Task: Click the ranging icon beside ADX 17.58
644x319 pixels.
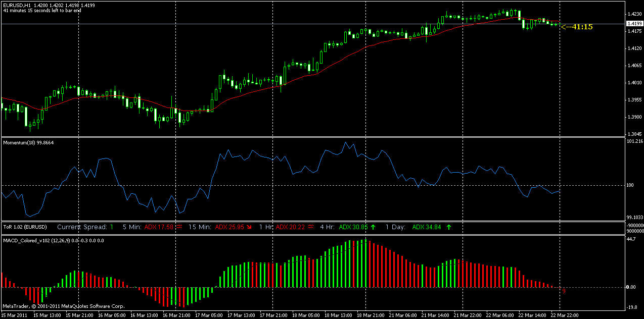Action: pyautogui.click(x=178, y=227)
